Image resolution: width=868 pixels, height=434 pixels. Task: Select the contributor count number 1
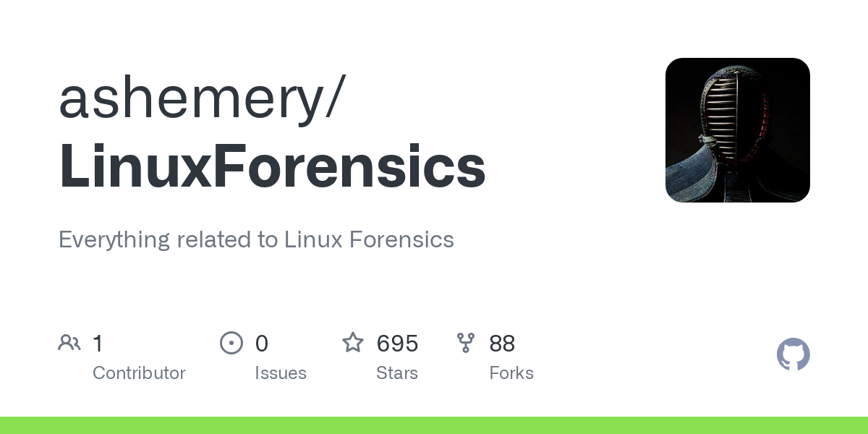98,344
